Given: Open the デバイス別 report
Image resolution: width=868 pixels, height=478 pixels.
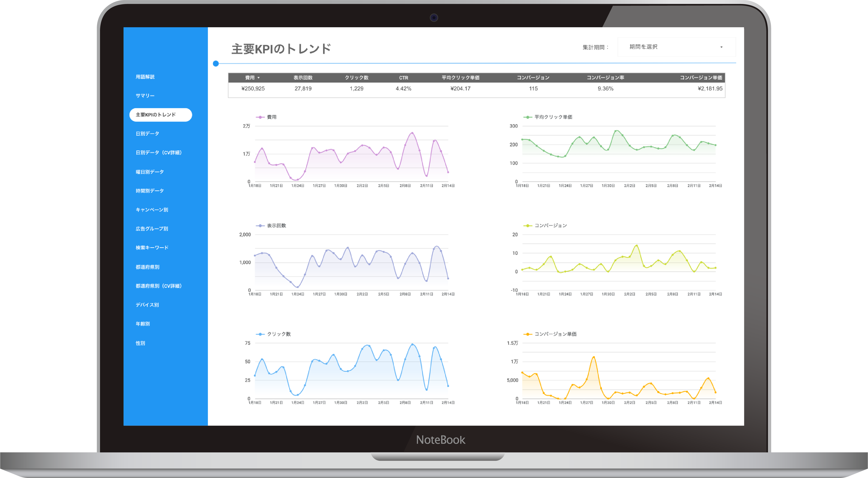Looking at the screenshot, I should pyautogui.click(x=147, y=305).
